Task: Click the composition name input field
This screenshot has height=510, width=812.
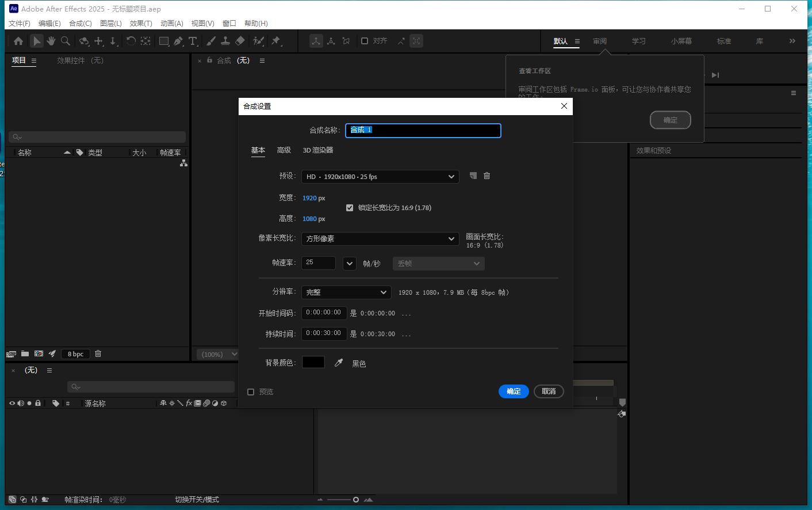Action: click(423, 130)
